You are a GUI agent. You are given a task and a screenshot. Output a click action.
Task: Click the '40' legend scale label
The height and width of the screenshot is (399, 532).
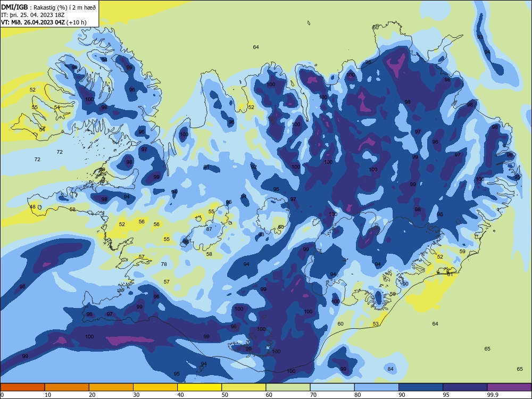[180, 395]
